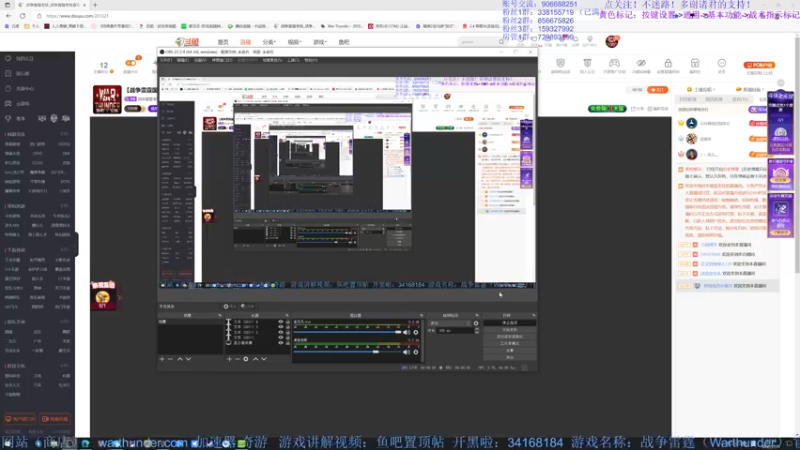Add a new source in the OBS Sources panel
The width and height of the screenshot is (800, 450).
(x=229, y=359)
